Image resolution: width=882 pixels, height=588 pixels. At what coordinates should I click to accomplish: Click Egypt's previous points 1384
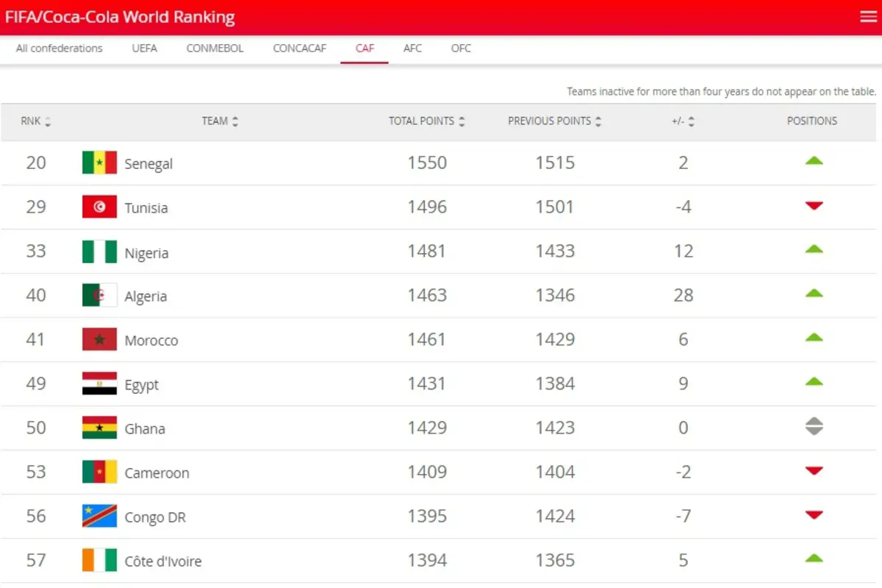coord(555,383)
